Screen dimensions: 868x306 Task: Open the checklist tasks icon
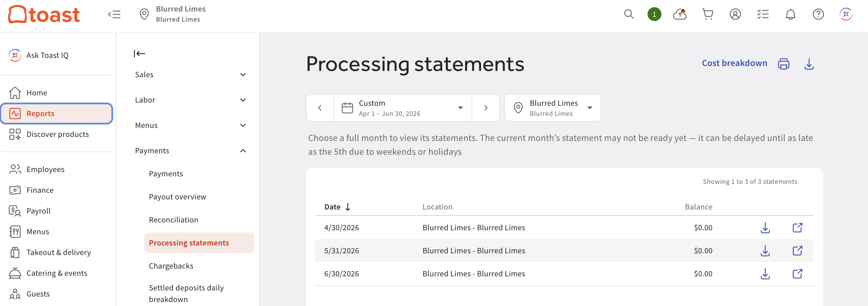[x=763, y=14]
